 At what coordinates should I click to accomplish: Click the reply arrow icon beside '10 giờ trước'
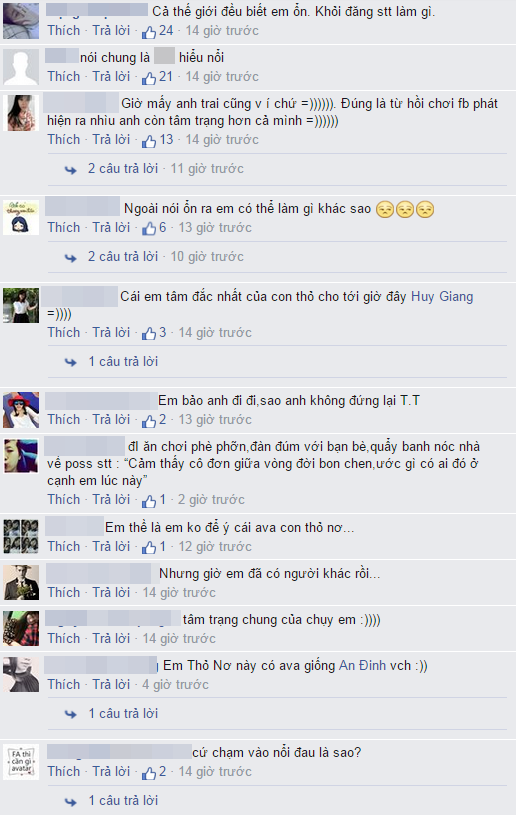70,257
